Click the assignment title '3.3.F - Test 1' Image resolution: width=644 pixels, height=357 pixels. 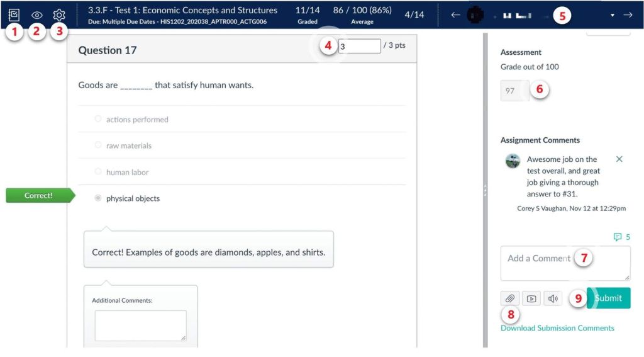(182, 10)
